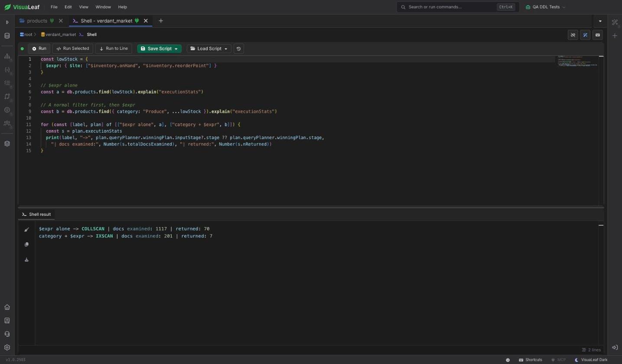Click the code minimap thumbnail

tap(576, 61)
